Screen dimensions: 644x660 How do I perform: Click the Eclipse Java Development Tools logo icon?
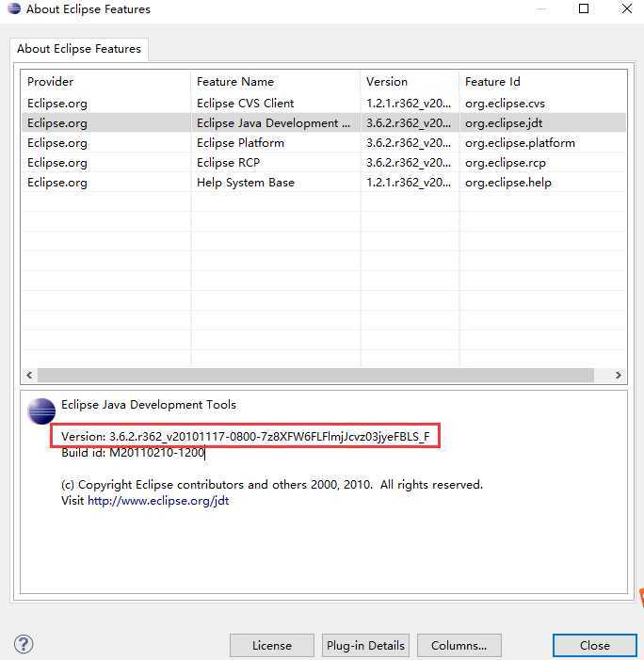coord(41,410)
